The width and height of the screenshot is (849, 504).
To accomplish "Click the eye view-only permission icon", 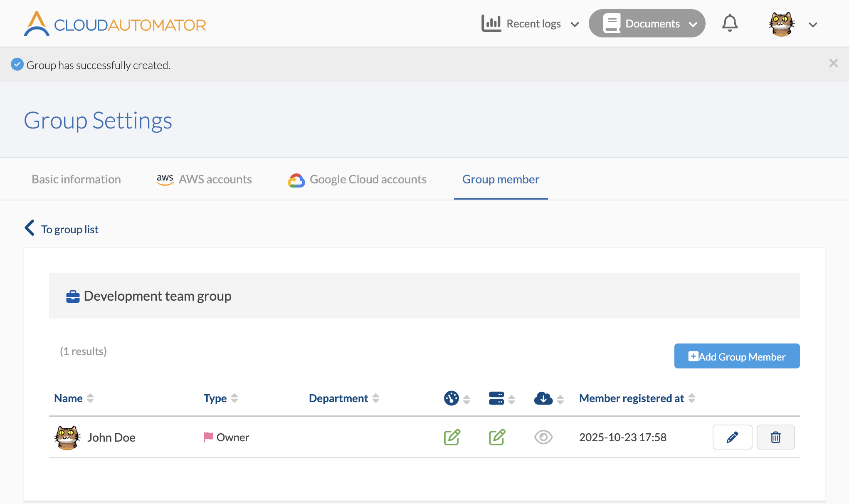I will click(543, 437).
